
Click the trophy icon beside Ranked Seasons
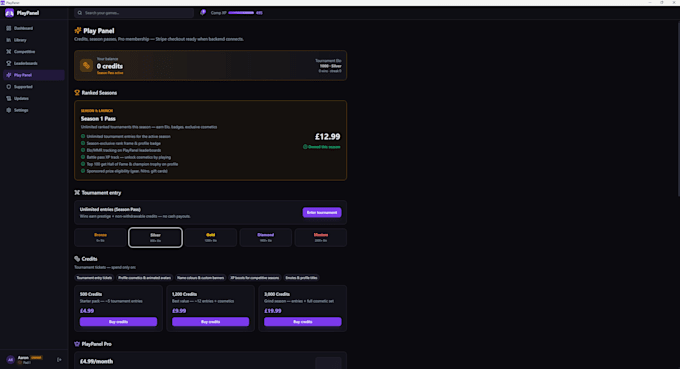77,93
